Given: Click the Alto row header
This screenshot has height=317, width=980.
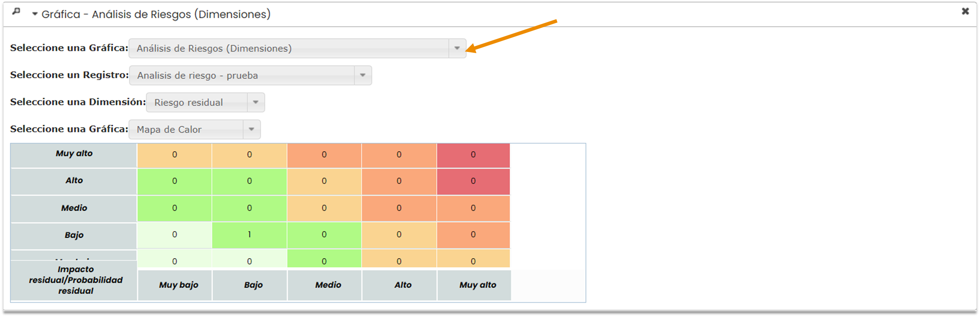Looking at the screenshot, I should pos(74,181).
